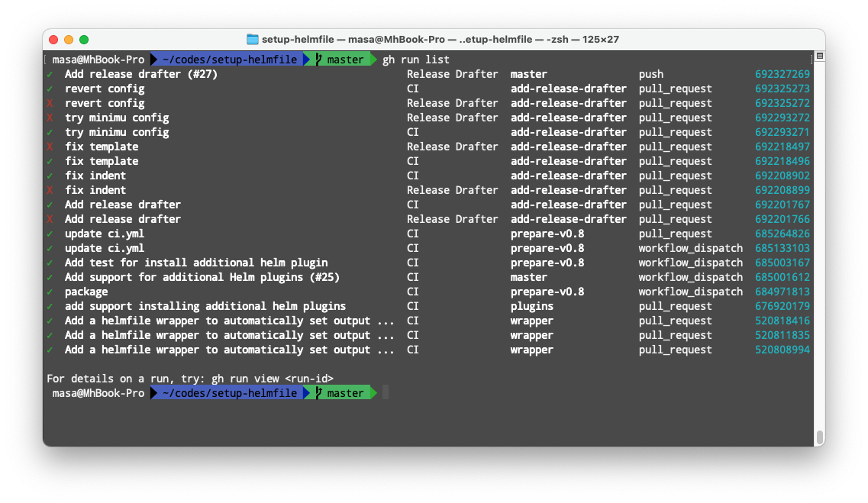Click the red X beside the failed "fix indent" run
The image size is (868, 503).
point(51,189)
